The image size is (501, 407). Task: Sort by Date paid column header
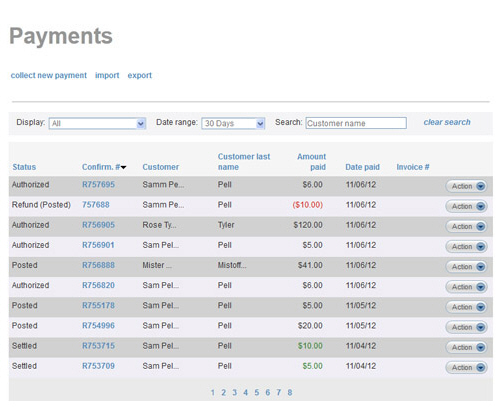[x=362, y=167]
